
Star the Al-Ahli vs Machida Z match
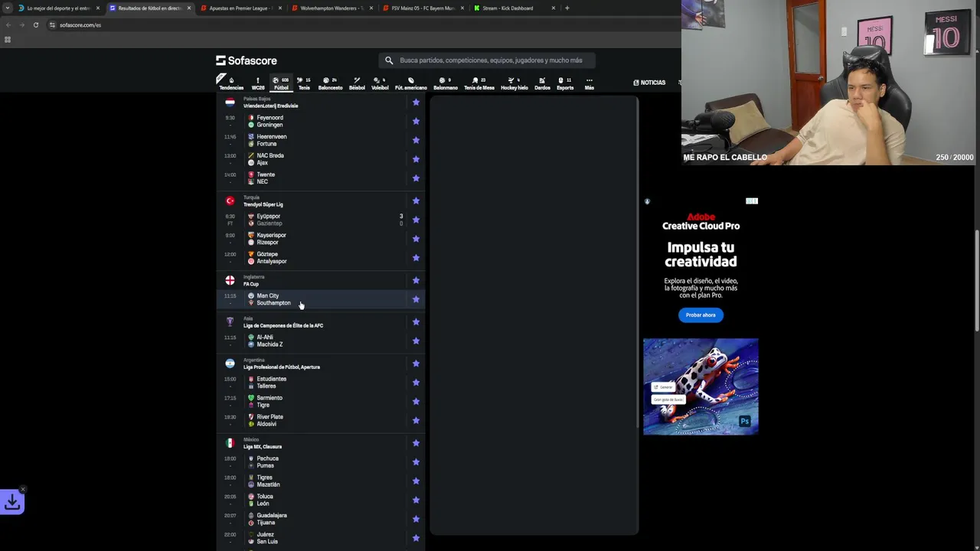[416, 341]
